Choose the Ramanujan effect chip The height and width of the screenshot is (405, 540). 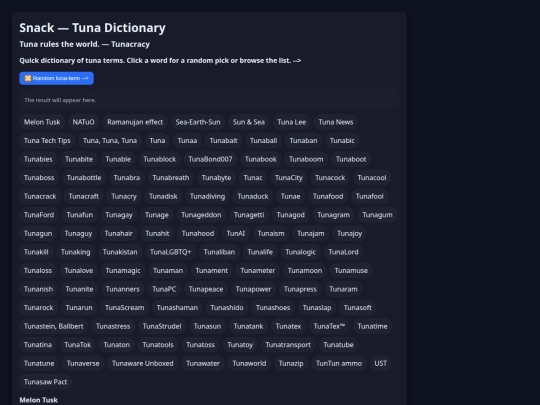pyautogui.click(x=135, y=122)
